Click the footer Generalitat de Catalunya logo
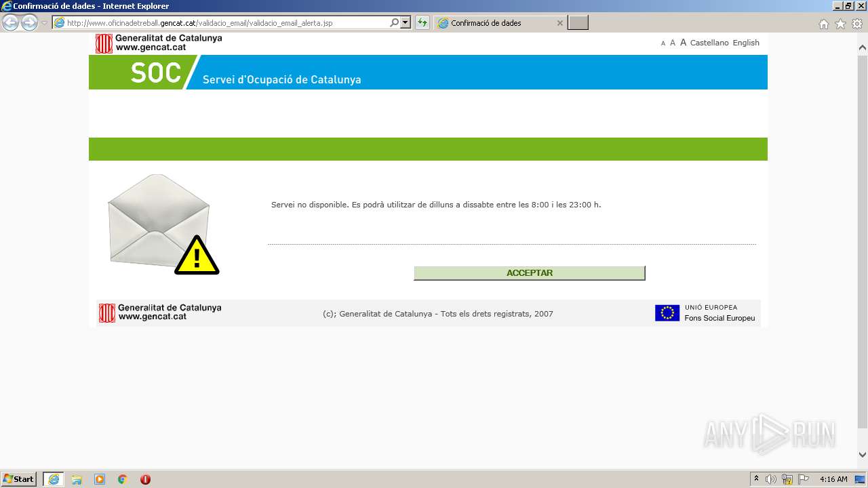 [160, 312]
